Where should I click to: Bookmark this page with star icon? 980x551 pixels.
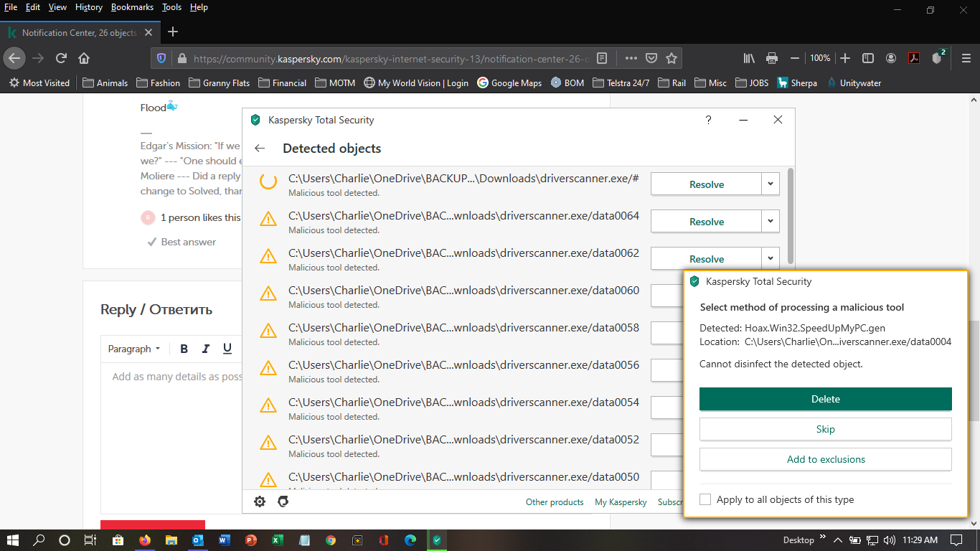coord(672,58)
